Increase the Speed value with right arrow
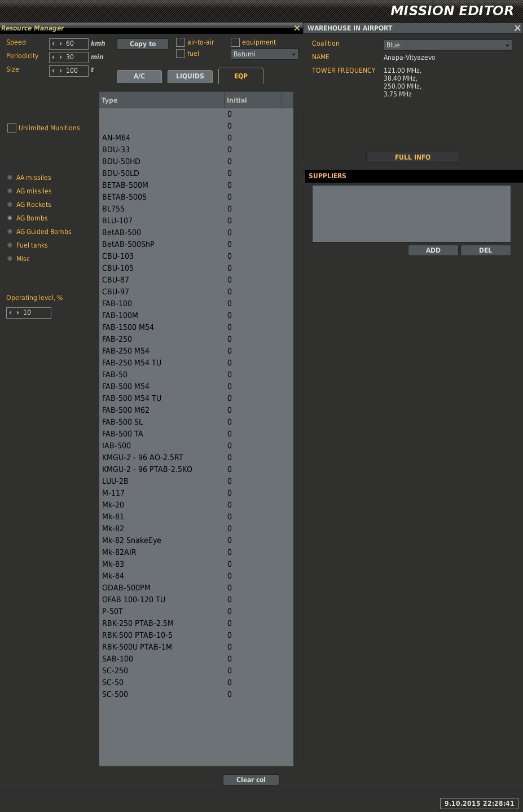Screen dimensions: 523x812 tap(60, 43)
